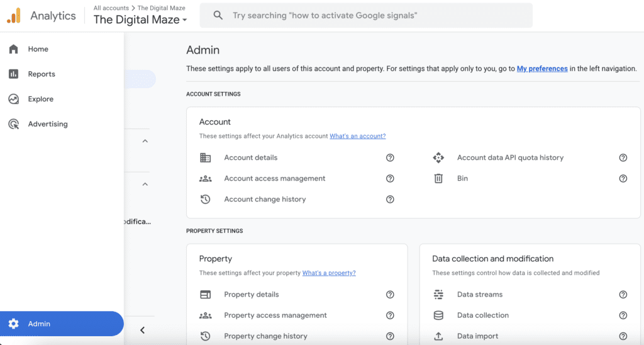Click the Advertising target icon

click(x=13, y=124)
